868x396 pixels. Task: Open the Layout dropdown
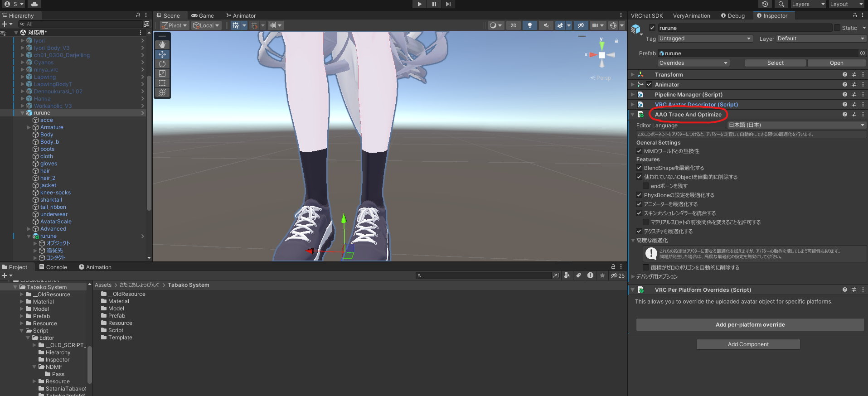[x=847, y=4]
